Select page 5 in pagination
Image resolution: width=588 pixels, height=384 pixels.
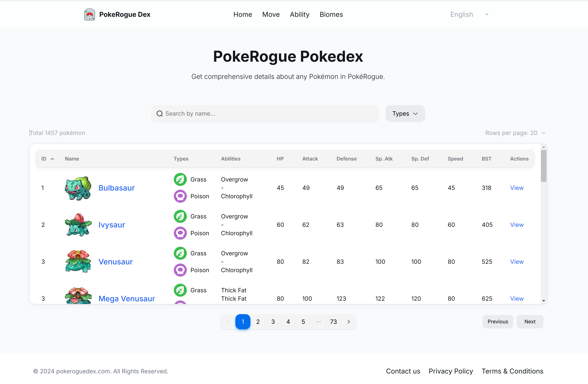(x=303, y=321)
